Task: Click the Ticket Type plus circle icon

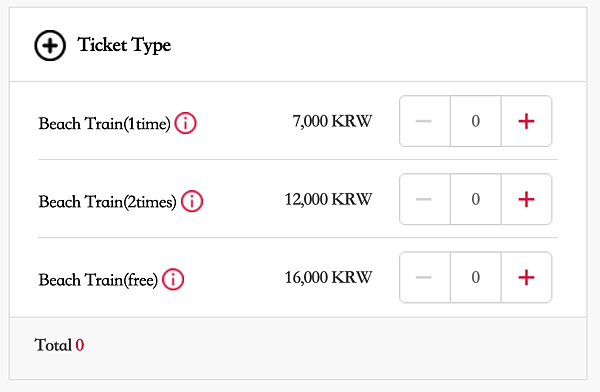Action: pos(50,46)
